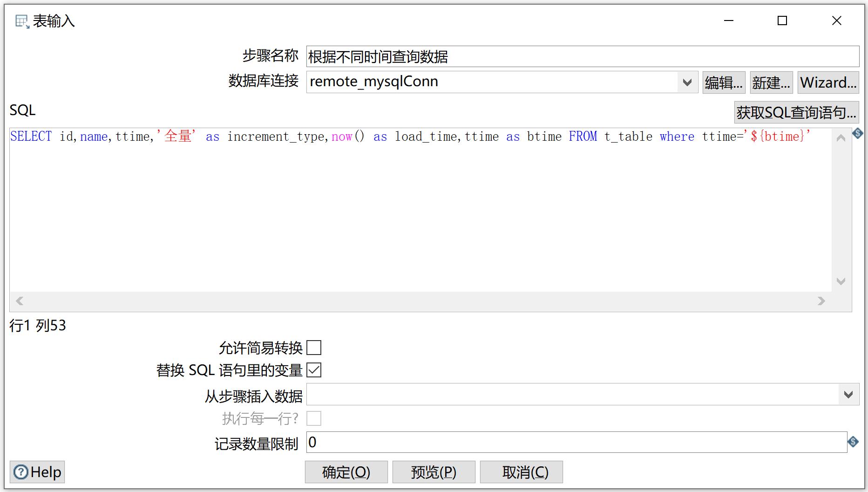Click the 记录数量限制 input field
Image resolution: width=868 pixels, height=492 pixels.
click(576, 442)
